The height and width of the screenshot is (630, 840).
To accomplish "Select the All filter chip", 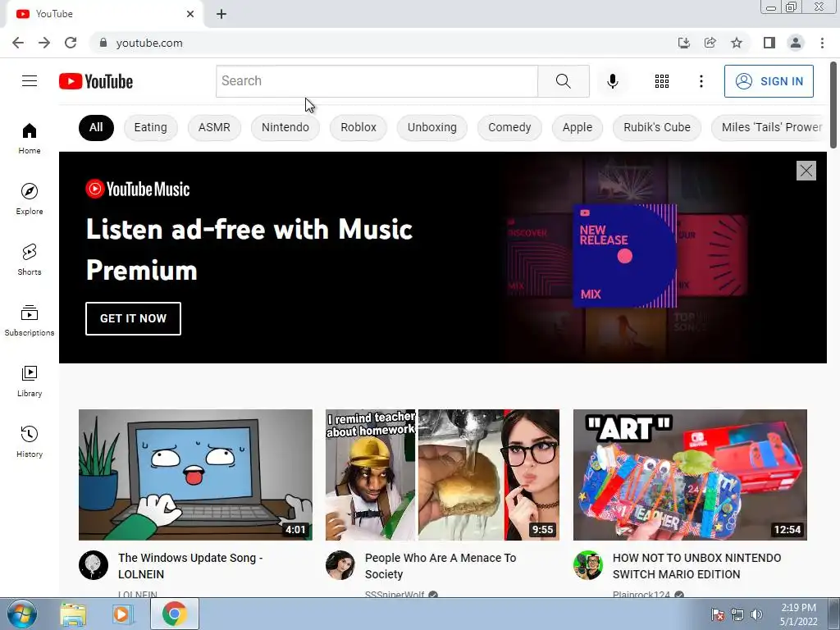I will [96, 127].
